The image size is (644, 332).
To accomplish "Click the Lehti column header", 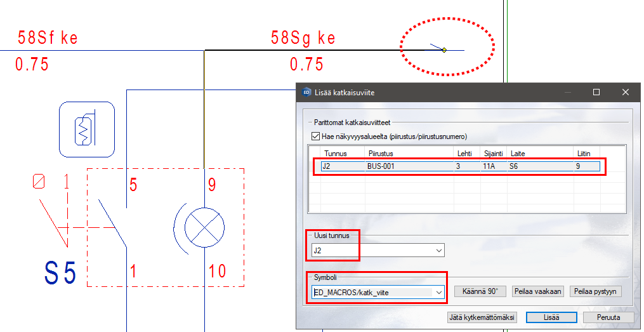I will 464,153.
